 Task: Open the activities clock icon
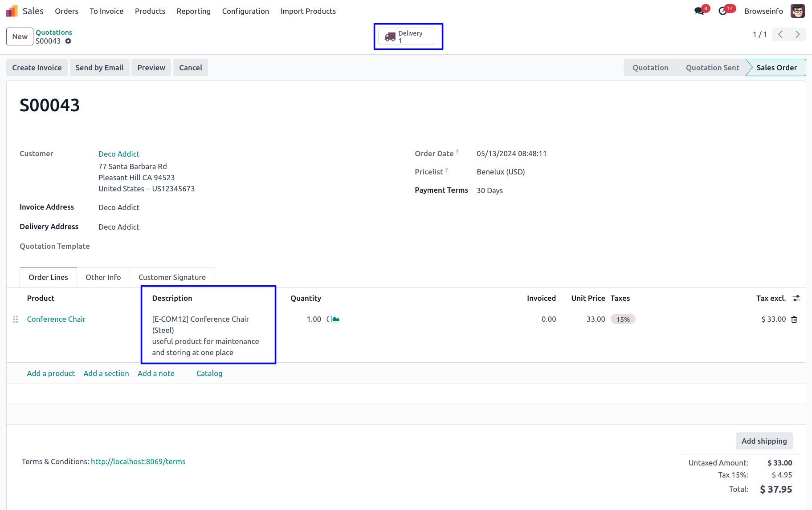click(x=723, y=11)
